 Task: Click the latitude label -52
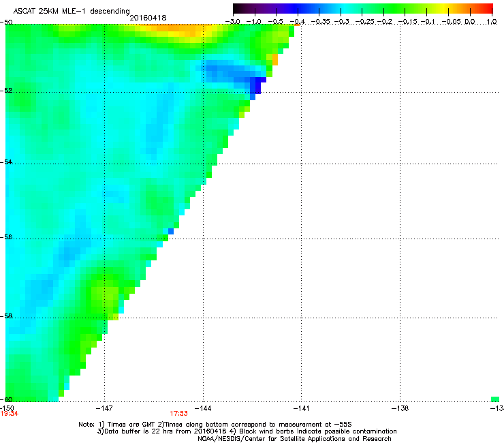click(x=6, y=91)
